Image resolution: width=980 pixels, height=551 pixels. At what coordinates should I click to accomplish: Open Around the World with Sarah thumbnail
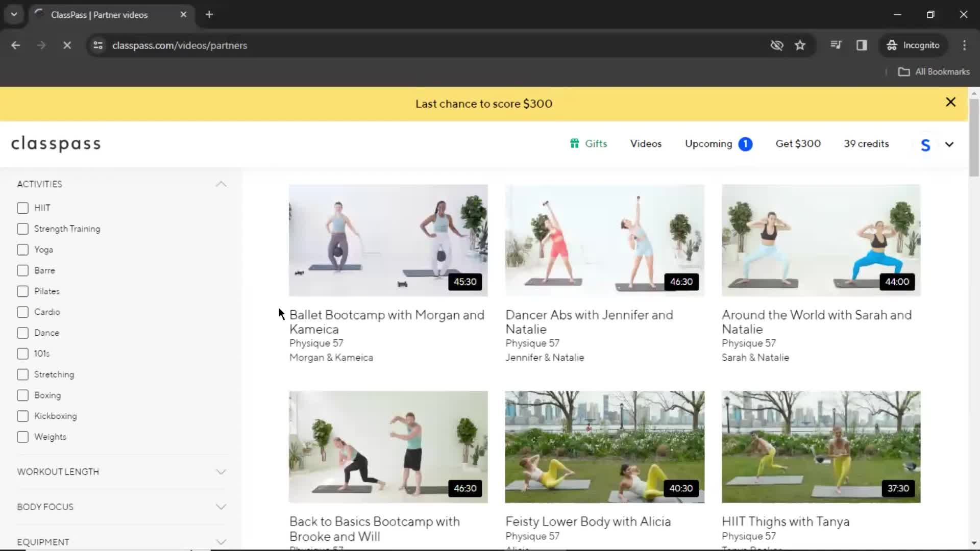pyautogui.click(x=821, y=240)
